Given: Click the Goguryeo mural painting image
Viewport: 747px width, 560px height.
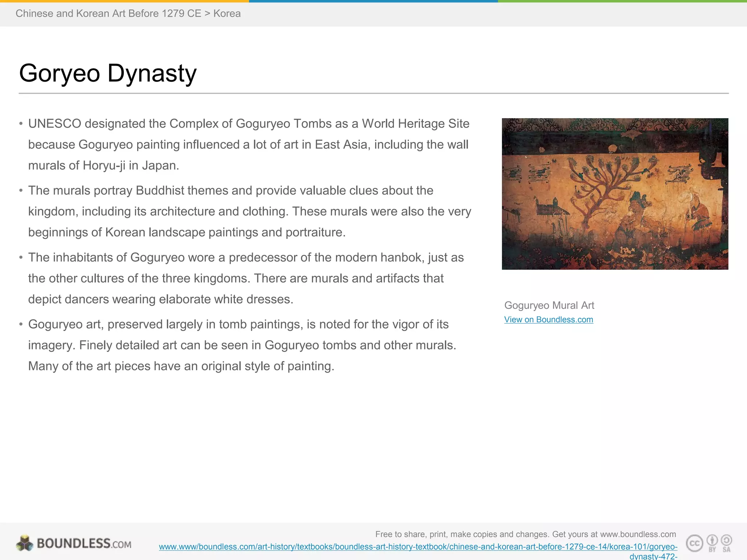Looking at the screenshot, I should (x=615, y=194).
